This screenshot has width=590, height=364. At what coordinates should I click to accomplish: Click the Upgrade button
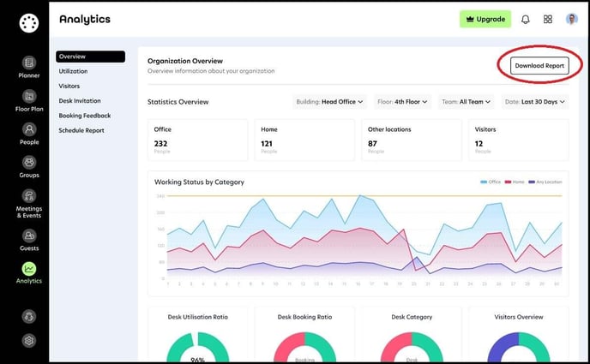tap(485, 19)
